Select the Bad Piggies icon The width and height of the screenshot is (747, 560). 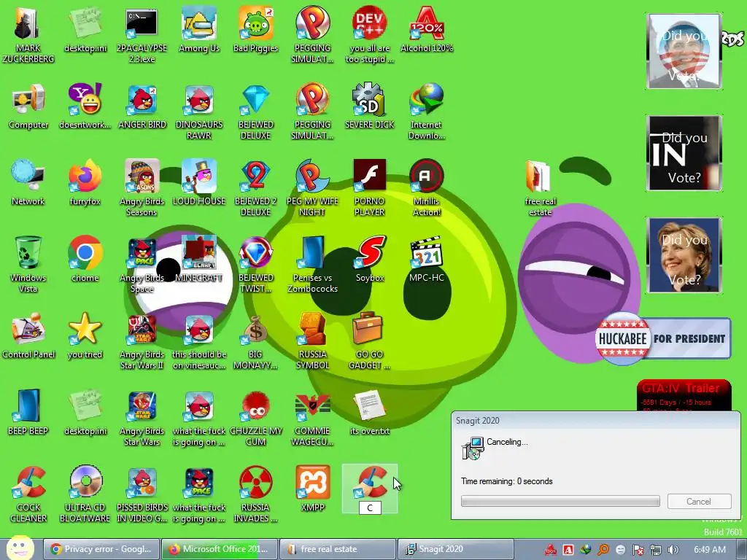pyautogui.click(x=255, y=29)
